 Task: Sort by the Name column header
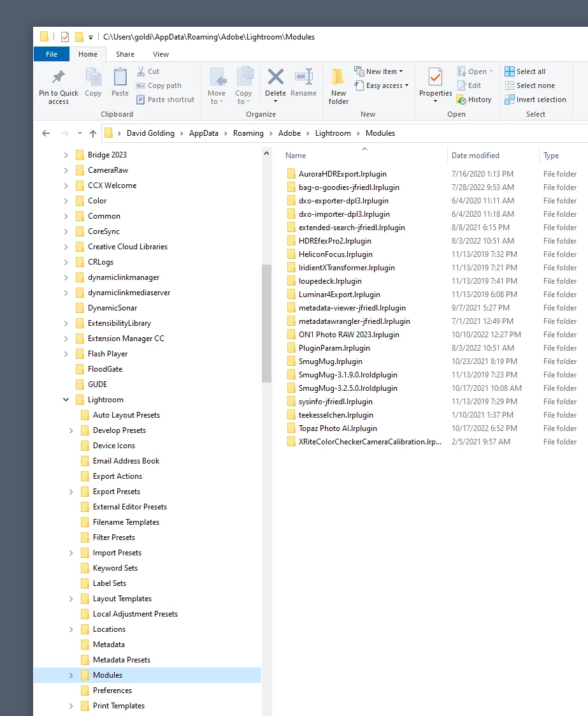pyautogui.click(x=296, y=156)
